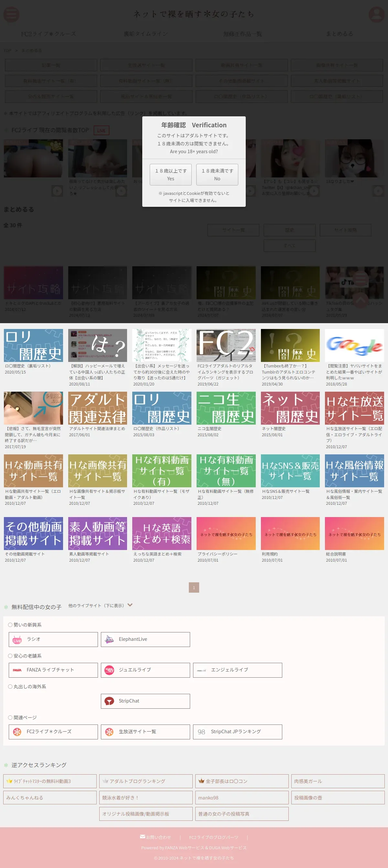Open the FC2ライブ＊クルーズ top navigation tab
The height and width of the screenshot is (868, 388).
pos(48,34)
